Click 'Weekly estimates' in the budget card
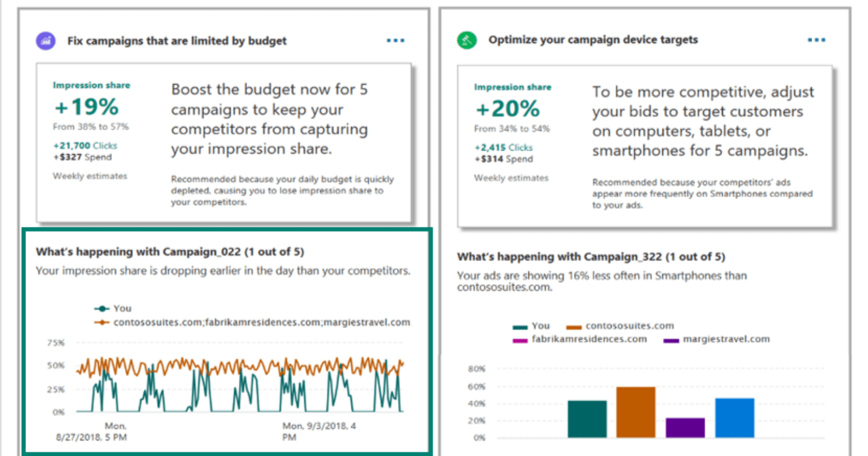The width and height of the screenshot is (868, 456). coord(90,176)
